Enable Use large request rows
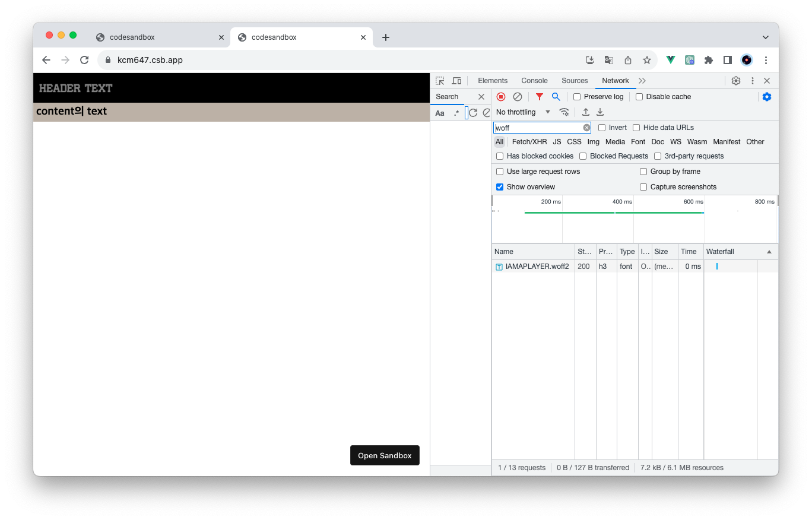812x520 pixels. [x=500, y=172]
